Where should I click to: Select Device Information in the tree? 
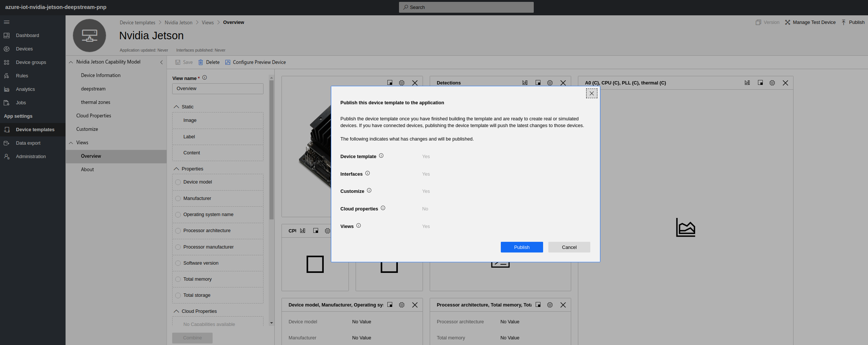[101, 76]
